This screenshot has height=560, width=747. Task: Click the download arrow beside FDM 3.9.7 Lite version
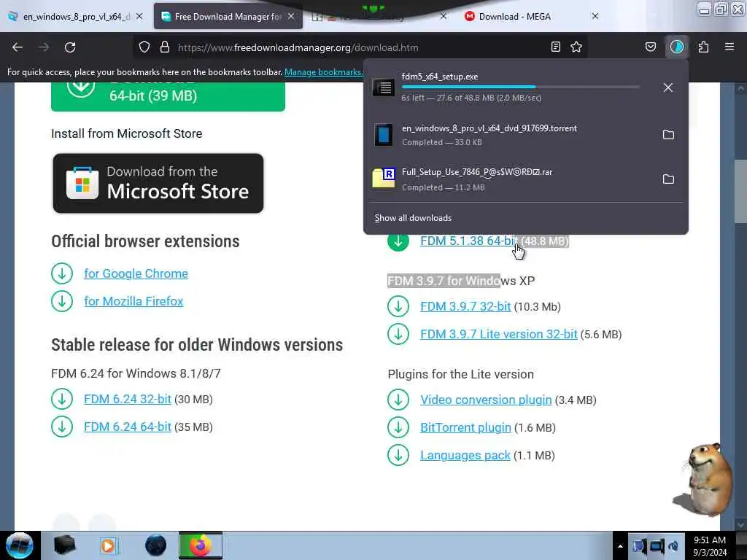point(398,334)
